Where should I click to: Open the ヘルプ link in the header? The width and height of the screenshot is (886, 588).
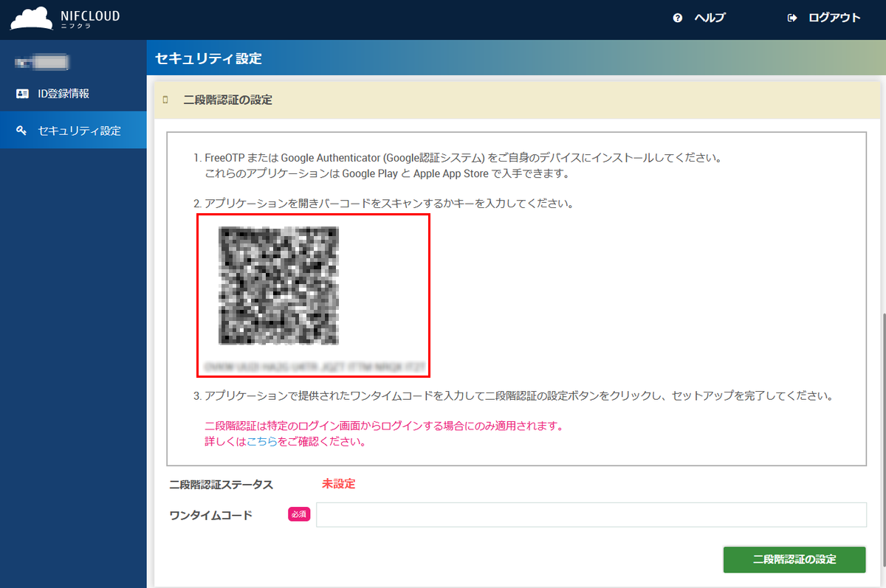point(710,18)
